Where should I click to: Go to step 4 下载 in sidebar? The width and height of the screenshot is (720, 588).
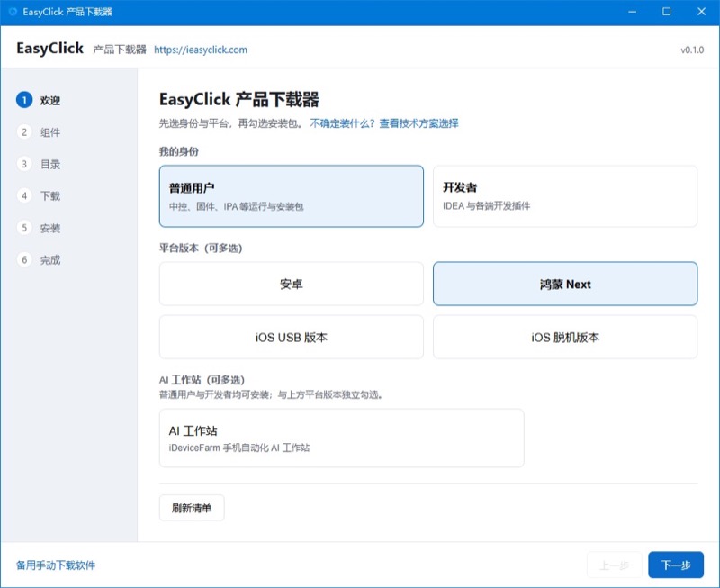[x=39, y=195]
